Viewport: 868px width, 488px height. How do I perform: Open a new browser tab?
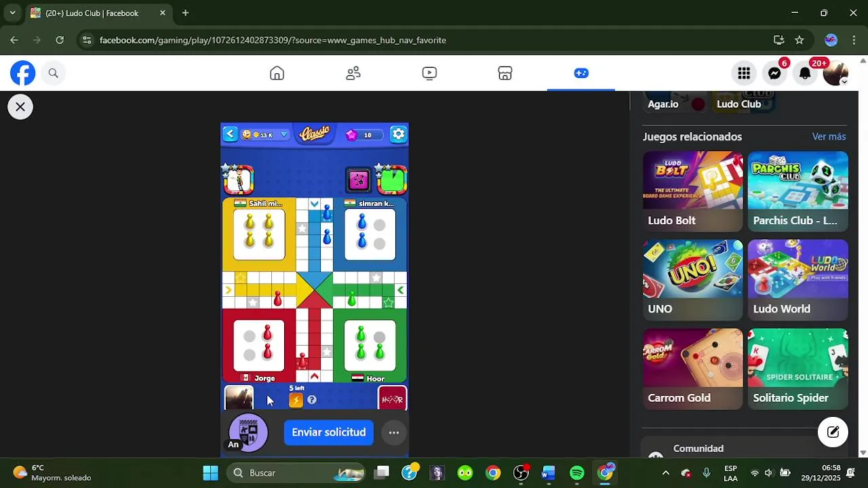pos(185,13)
